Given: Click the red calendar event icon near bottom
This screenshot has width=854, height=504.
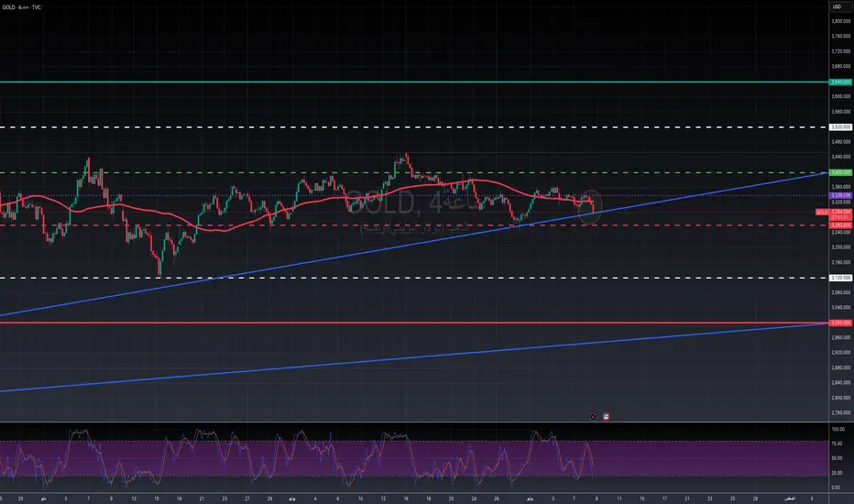Looking at the screenshot, I should coord(606,416).
